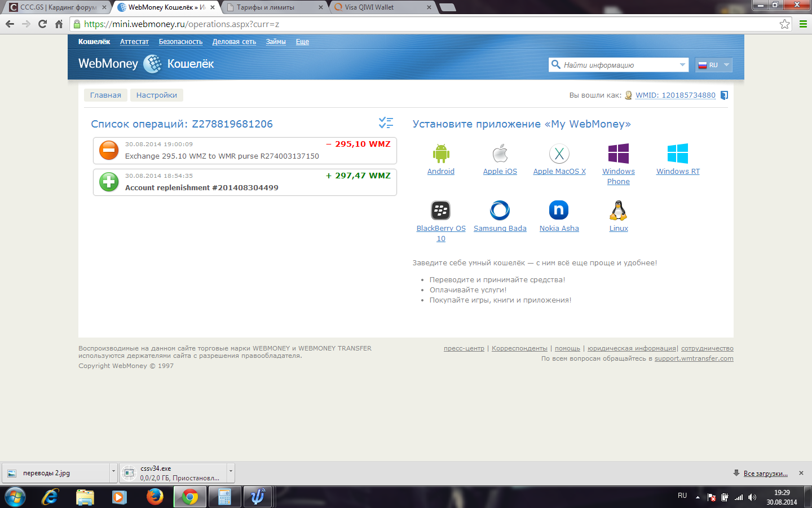Open the Windows RT app icon
Viewport: 812px width, 508px height.
click(678, 154)
